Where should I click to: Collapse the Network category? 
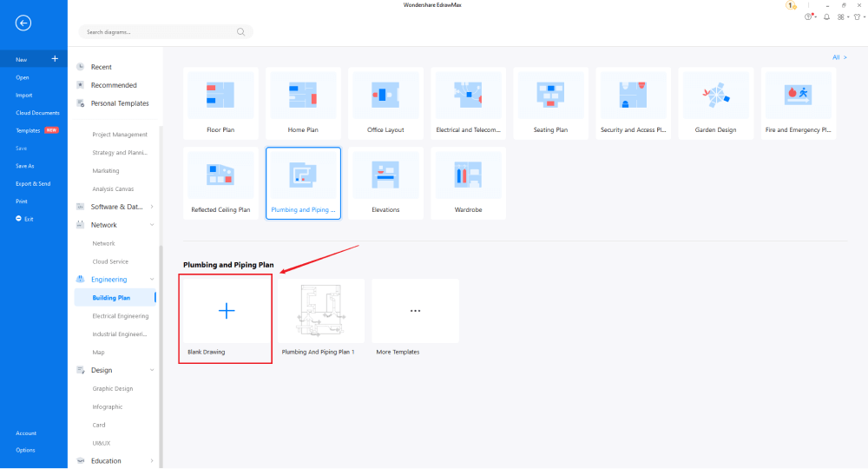152,225
